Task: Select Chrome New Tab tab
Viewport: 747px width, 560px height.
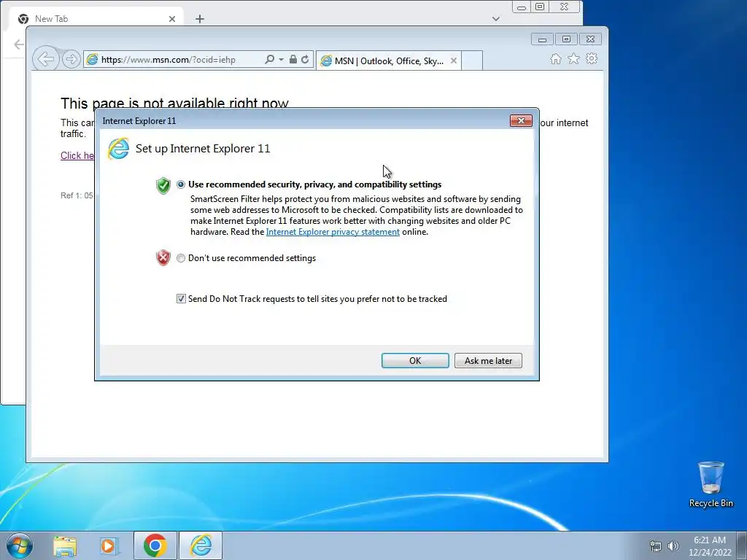Action: [x=96, y=18]
